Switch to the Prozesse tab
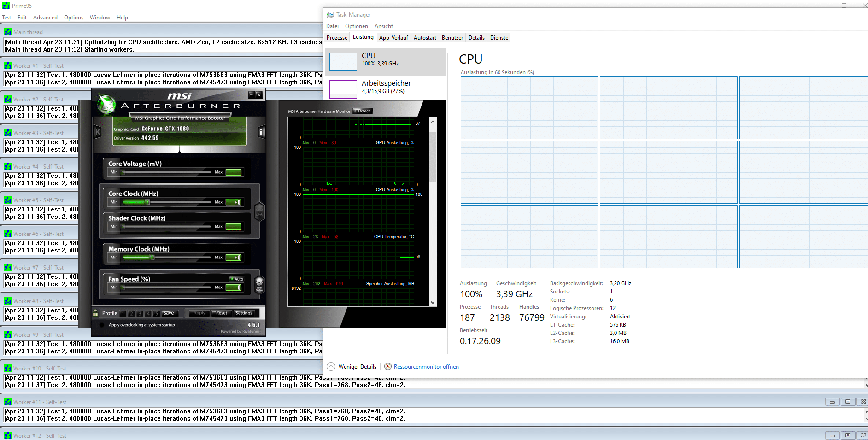Screen dimensions: 868x440 click(337, 38)
